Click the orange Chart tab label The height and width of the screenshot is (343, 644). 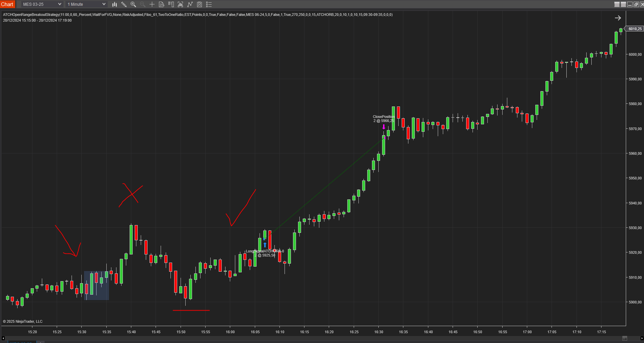click(x=7, y=4)
